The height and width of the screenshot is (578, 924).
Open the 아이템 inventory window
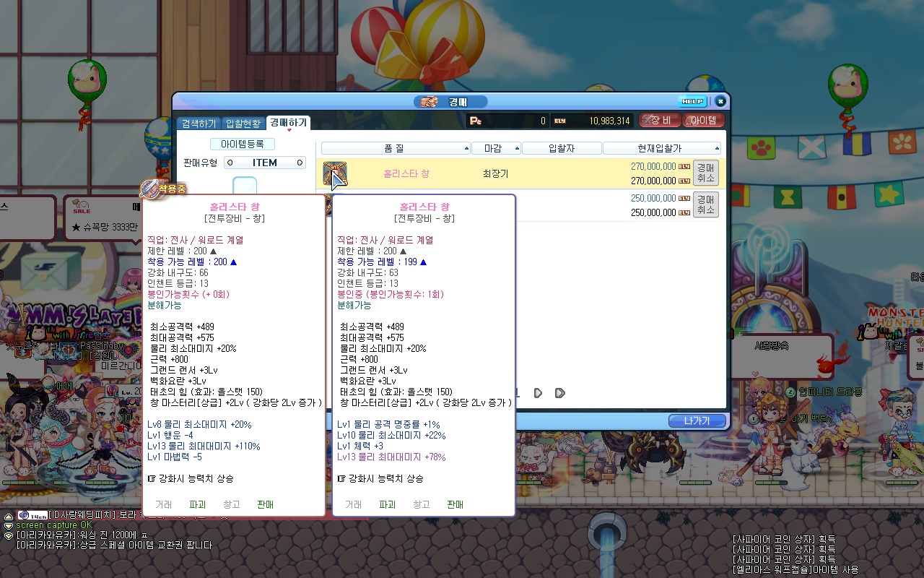703,121
